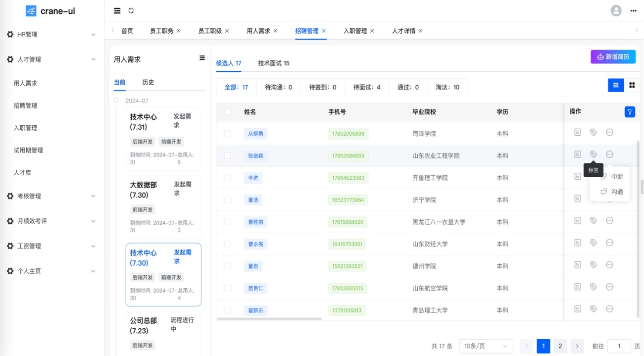Go to the next page with the arrow
The image size is (644, 356).
[577, 346]
